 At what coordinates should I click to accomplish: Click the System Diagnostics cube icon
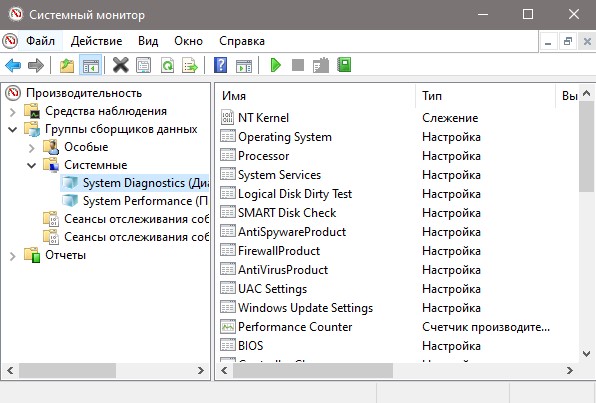point(70,183)
